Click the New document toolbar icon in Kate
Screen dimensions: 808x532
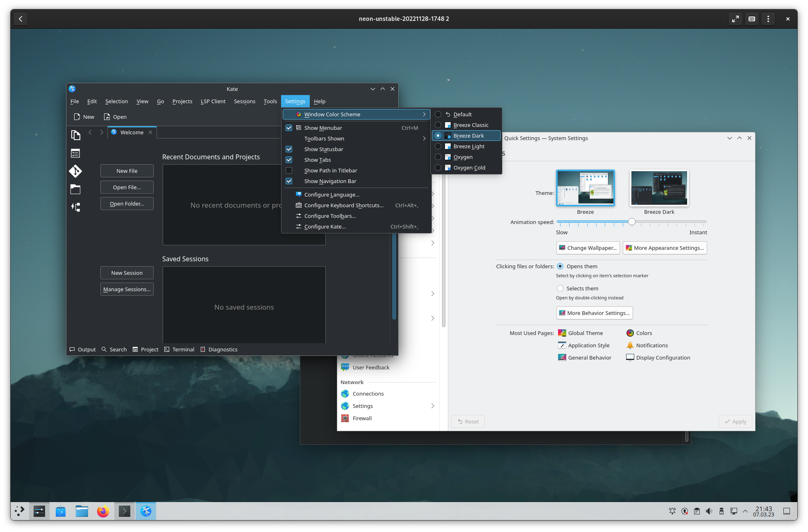(x=77, y=117)
